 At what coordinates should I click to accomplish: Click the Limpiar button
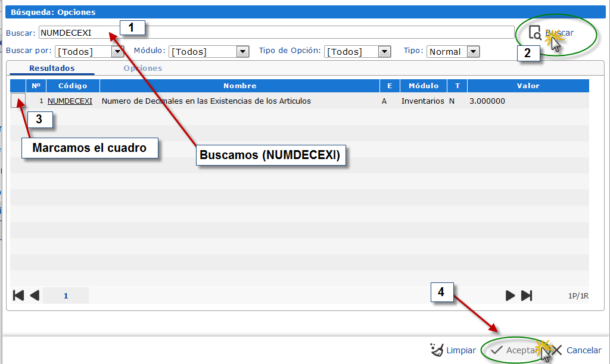click(453, 350)
